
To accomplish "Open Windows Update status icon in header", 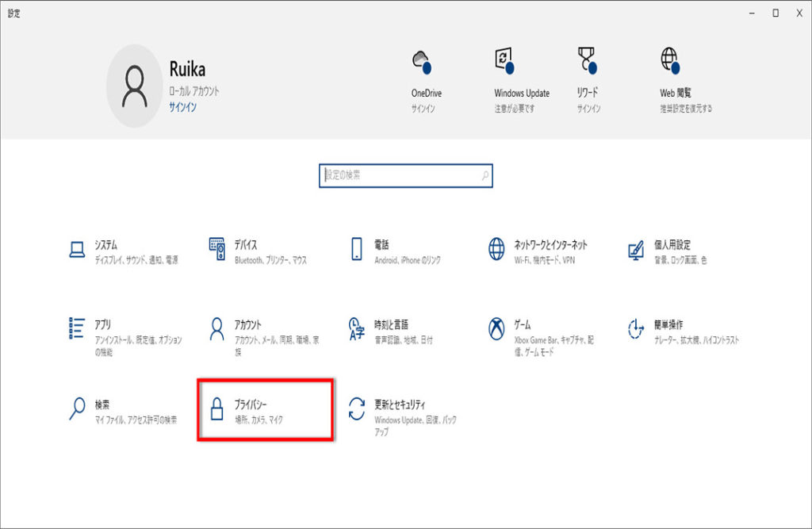I will pos(505,61).
